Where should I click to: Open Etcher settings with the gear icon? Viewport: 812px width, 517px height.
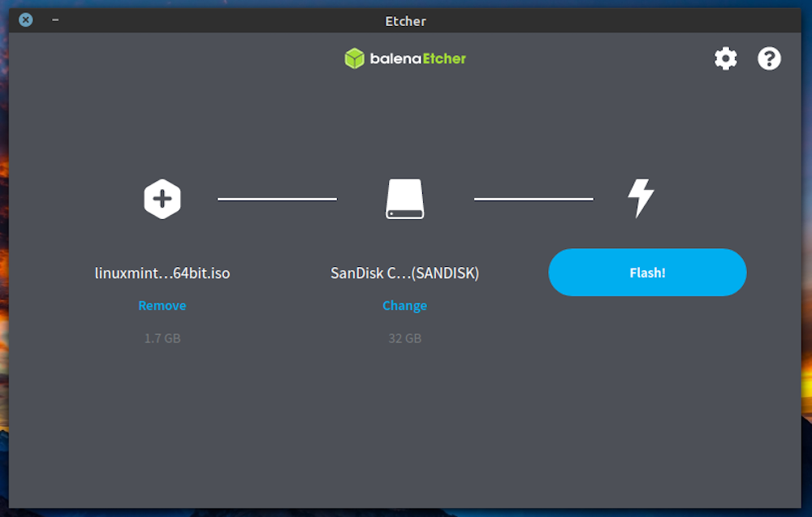coord(725,58)
